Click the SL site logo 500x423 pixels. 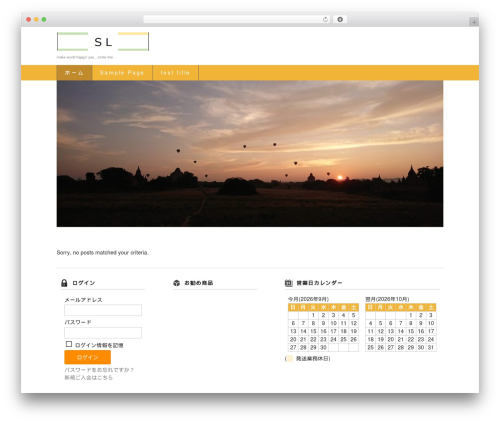click(103, 42)
